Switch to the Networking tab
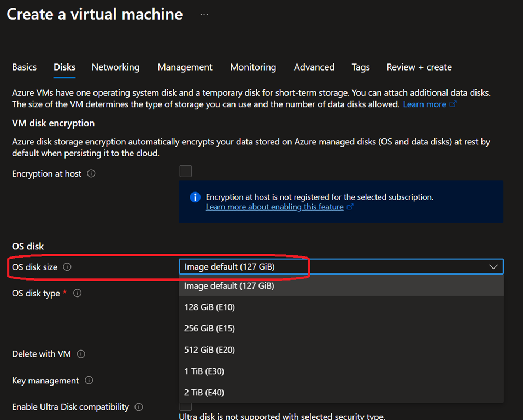This screenshot has width=523, height=420. [x=115, y=67]
